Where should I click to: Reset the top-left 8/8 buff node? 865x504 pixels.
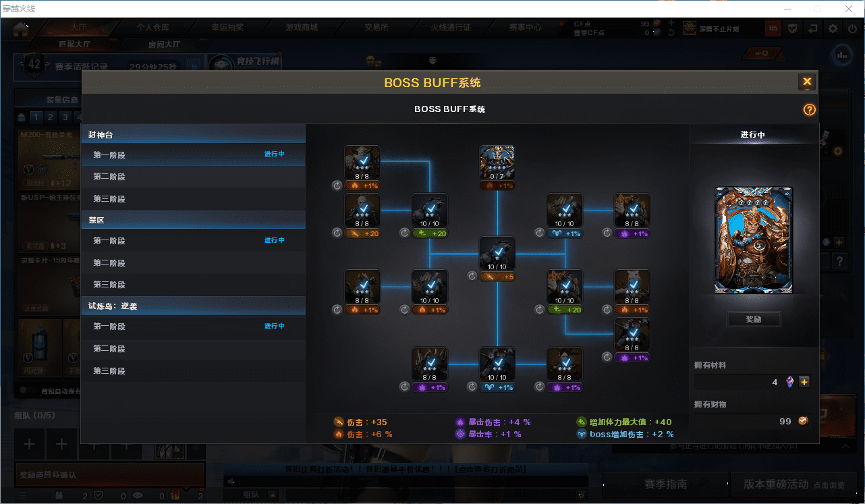(337, 185)
